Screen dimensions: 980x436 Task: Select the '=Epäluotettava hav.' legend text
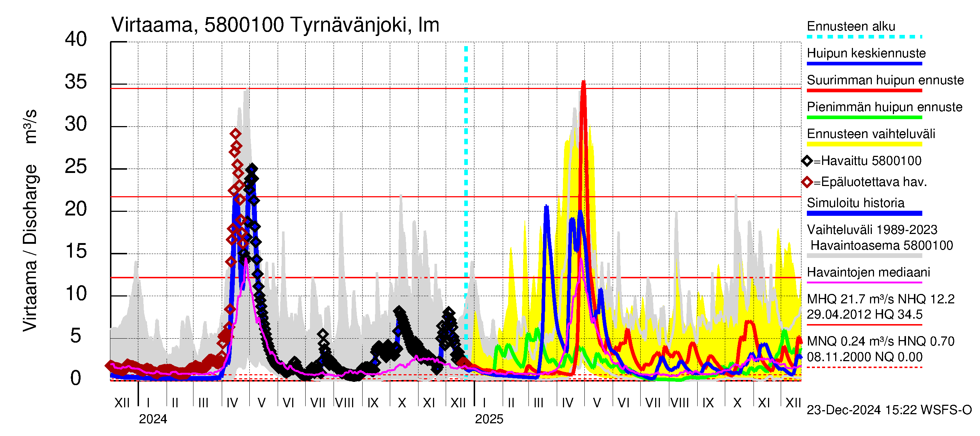point(870,182)
